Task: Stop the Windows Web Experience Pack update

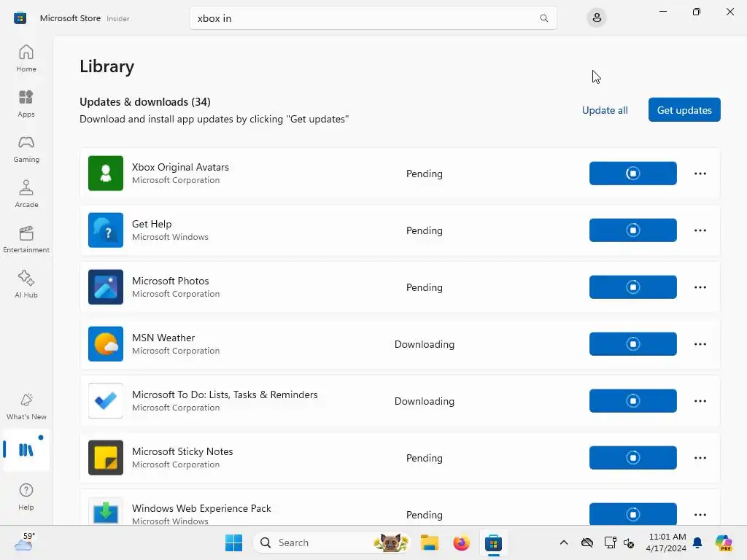Action: click(x=632, y=514)
